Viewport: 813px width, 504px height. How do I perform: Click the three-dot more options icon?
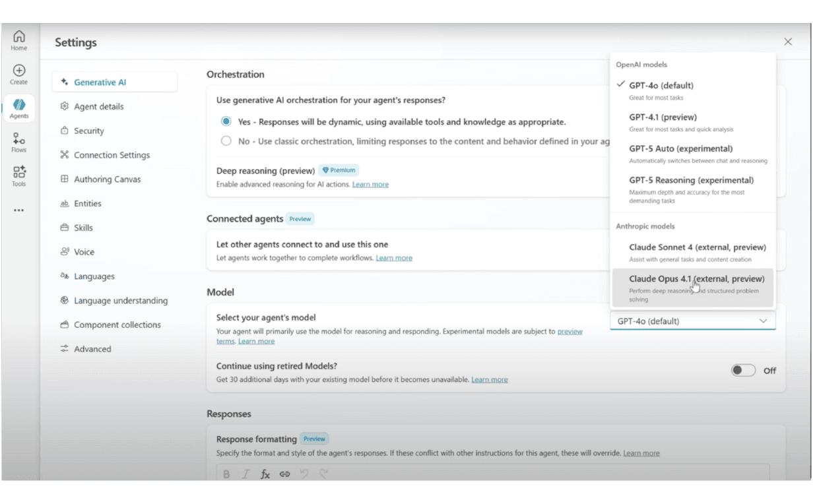19,210
